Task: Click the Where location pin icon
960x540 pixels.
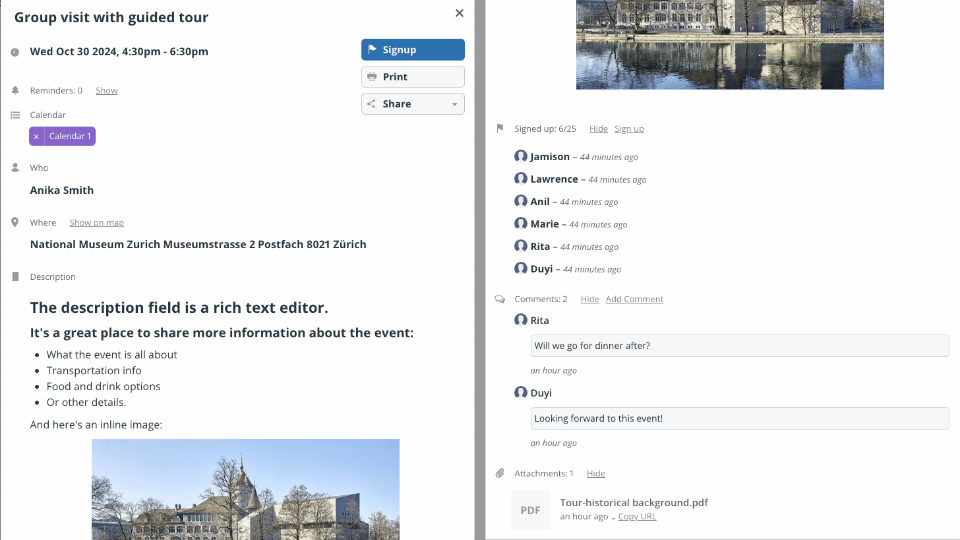Action: (x=15, y=222)
